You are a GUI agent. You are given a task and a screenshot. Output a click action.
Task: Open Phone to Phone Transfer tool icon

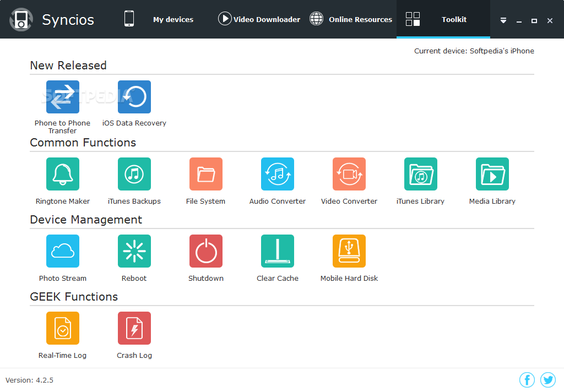pos(63,97)
